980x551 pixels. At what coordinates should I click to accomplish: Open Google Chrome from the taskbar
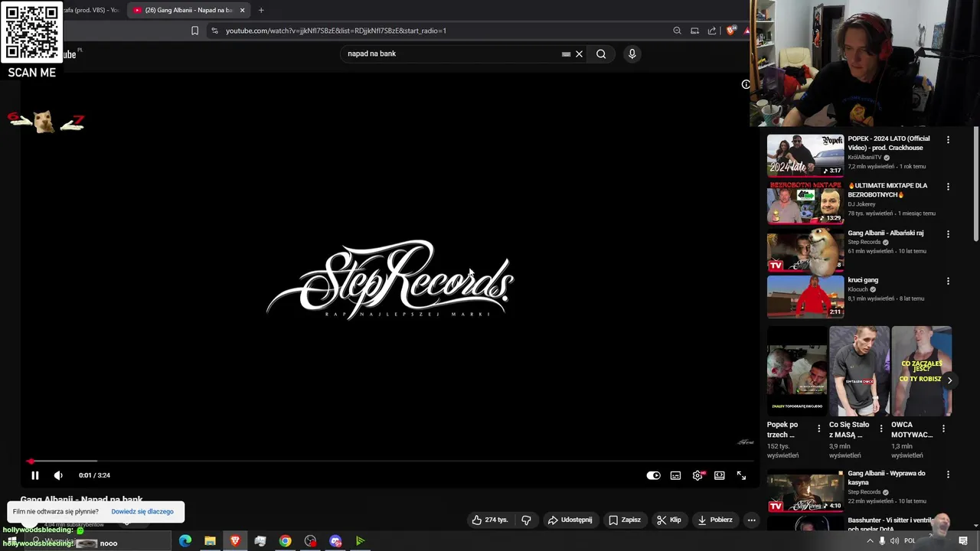tap(285, 541)
